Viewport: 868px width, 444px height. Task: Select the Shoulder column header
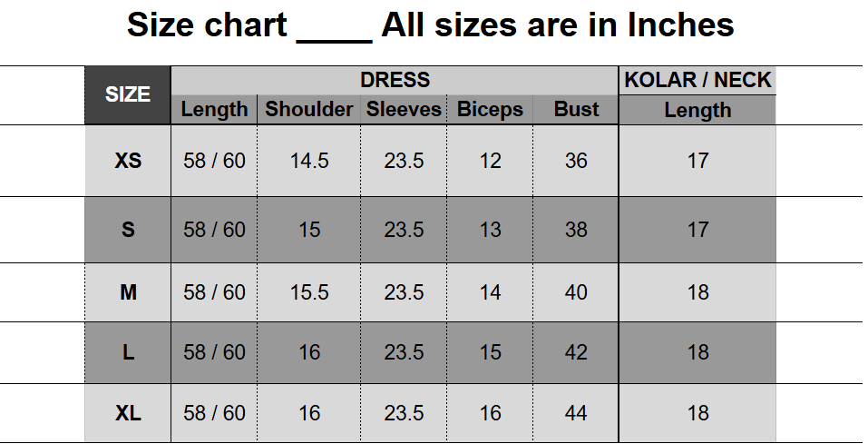pos(309,110)
